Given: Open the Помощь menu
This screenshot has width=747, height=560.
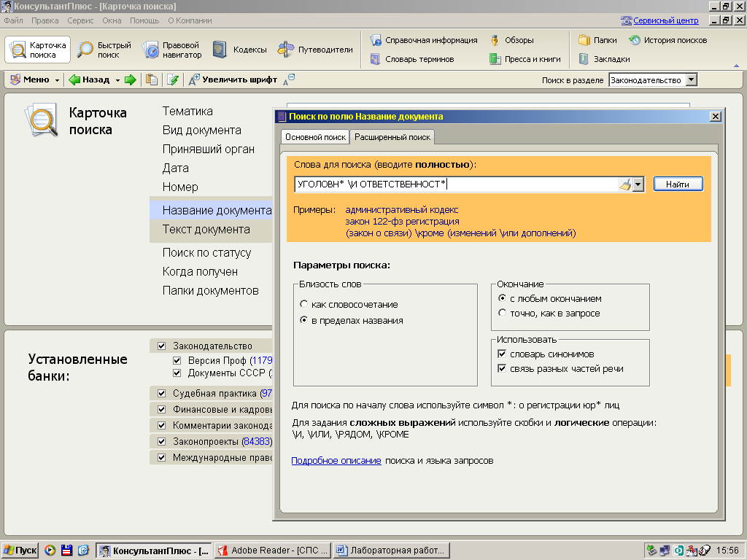Looking at the screenshot, I should pyautogui.click(x=144, y=20).
